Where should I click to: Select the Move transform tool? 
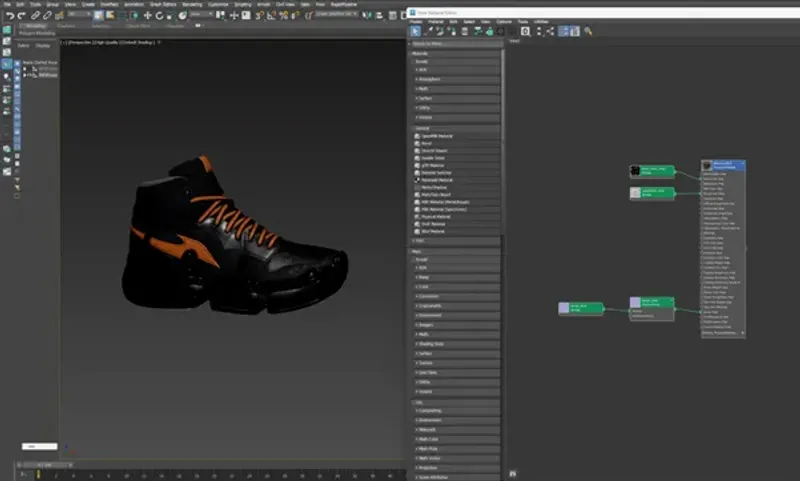click(x=147, y=16)
